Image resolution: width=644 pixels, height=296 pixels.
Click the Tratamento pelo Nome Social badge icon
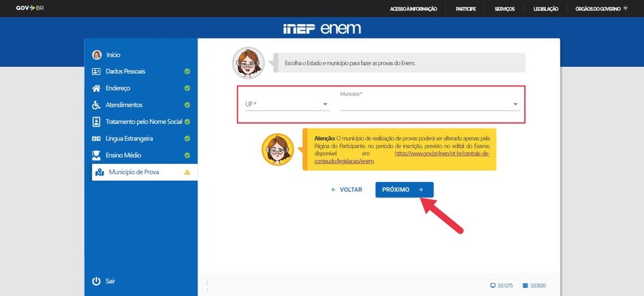coord(96,122)
